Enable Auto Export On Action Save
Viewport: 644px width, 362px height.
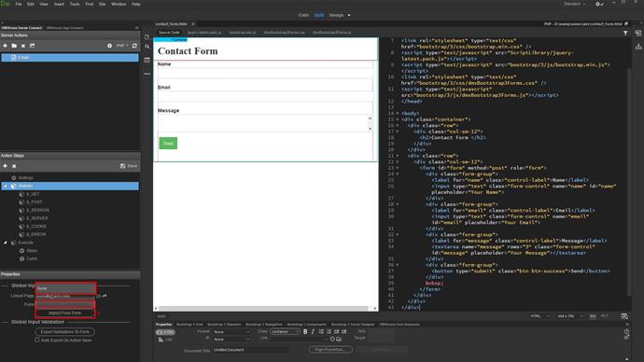37,340
